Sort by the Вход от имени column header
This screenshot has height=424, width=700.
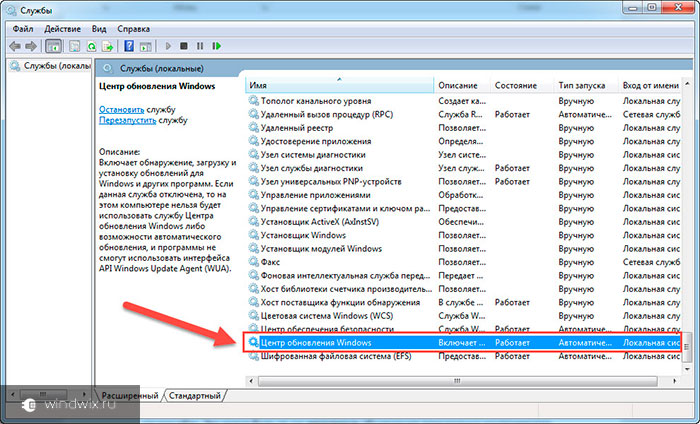tap(650, 85)
